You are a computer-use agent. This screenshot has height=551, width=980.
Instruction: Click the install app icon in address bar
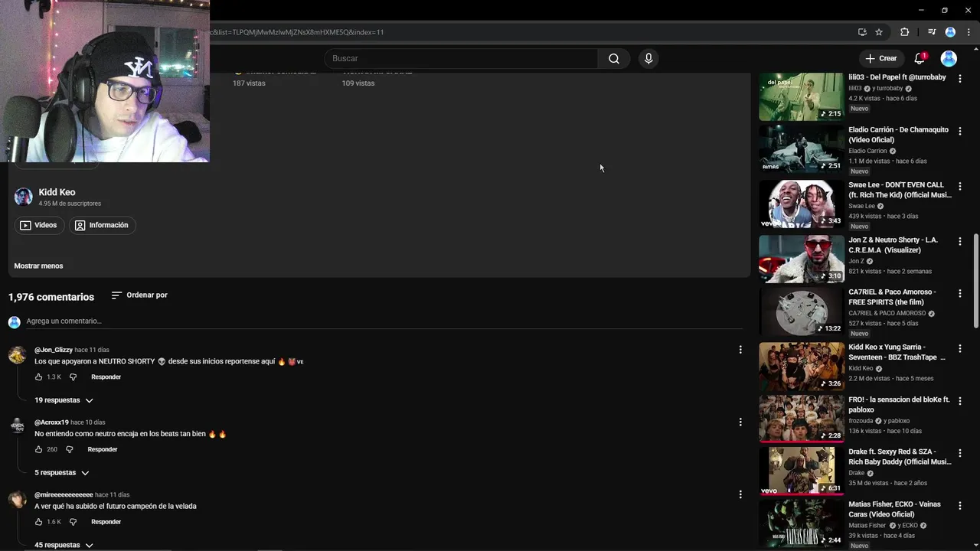pos(862,32)
